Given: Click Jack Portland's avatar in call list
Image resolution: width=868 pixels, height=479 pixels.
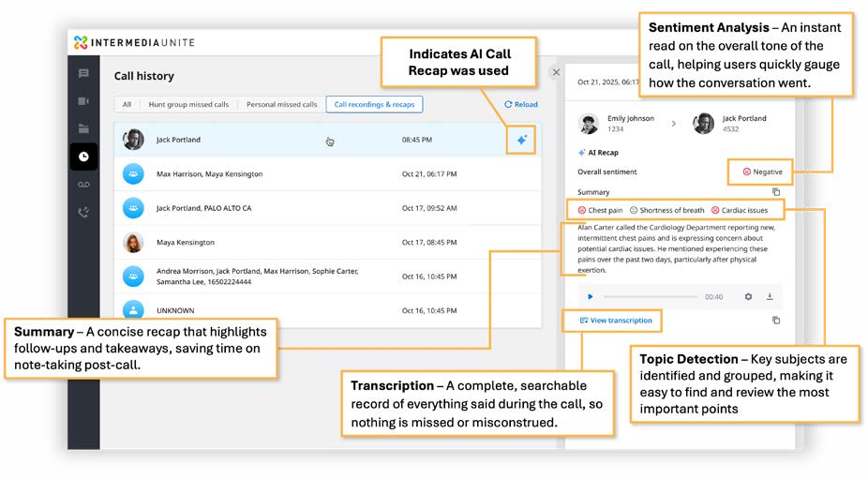Looking at the screenshot, I should (133, 140).
